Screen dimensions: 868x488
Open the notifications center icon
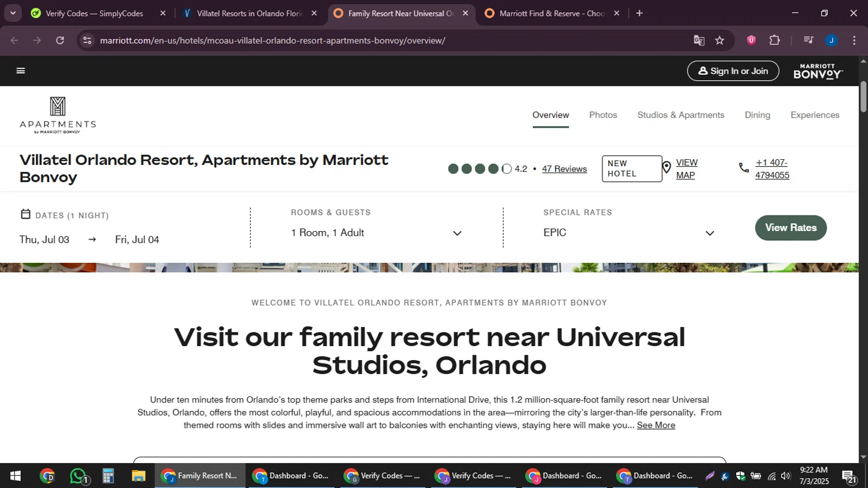[x=849, y=477]
